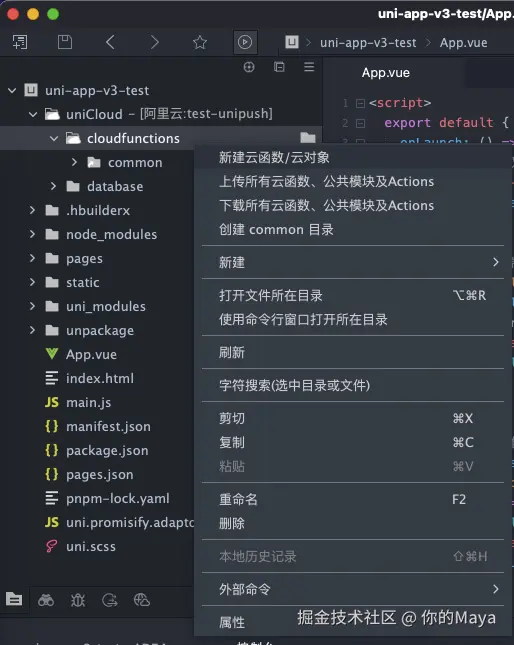
Task: Collapse code fold marker on line 2
Action: coord(360,123)
